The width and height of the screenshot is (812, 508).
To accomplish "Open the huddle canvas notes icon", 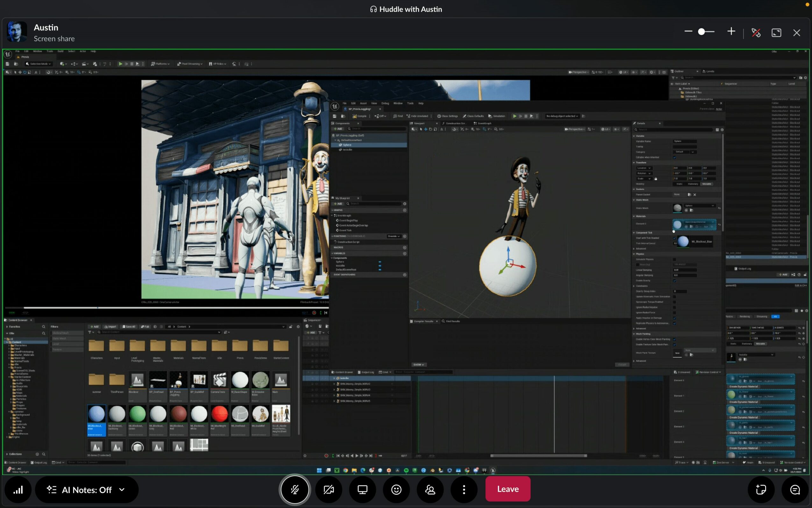I will [761, 490].
